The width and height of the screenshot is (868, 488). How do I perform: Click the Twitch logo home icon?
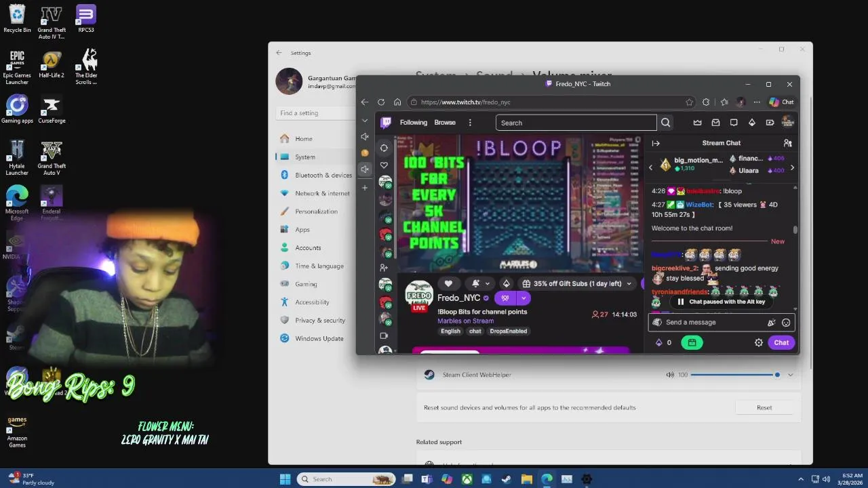[x=385, y=123]
